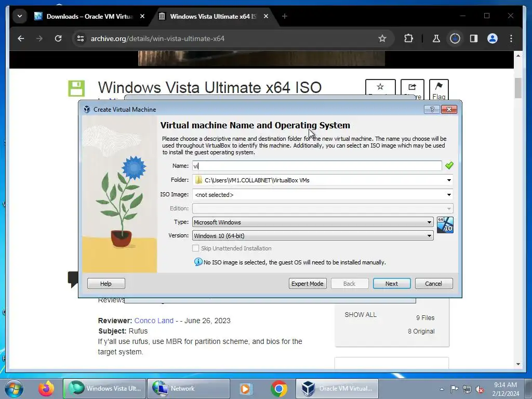
Task: Click the blue info icon in dialog
Action: point(198,262)
